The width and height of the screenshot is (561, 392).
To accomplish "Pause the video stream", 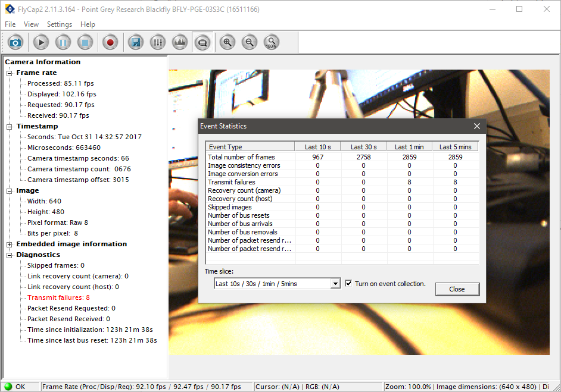I will click(63, 42).
